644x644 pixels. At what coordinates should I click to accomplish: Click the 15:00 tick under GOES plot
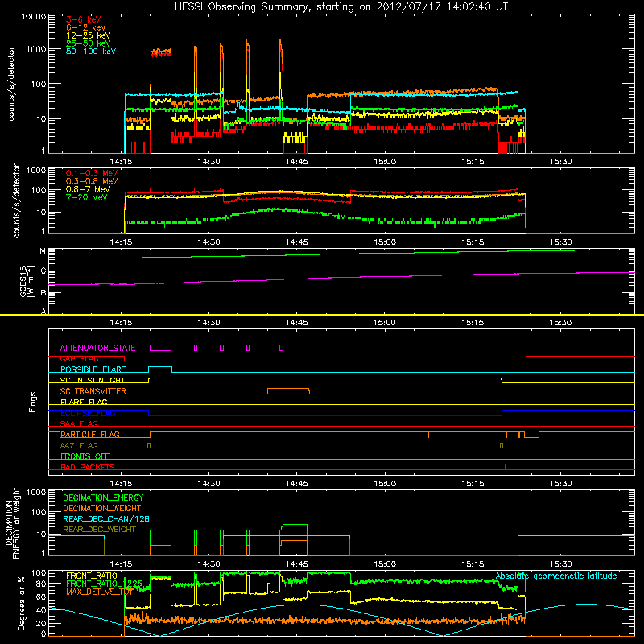click(385, 323)
